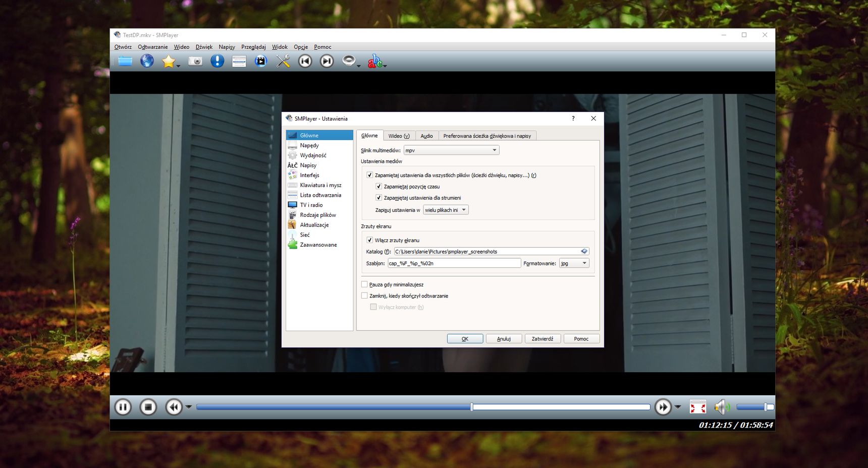Click the abc subtitles toolbar icon
This screenshot has height=468, width=868.
[374, 62]
